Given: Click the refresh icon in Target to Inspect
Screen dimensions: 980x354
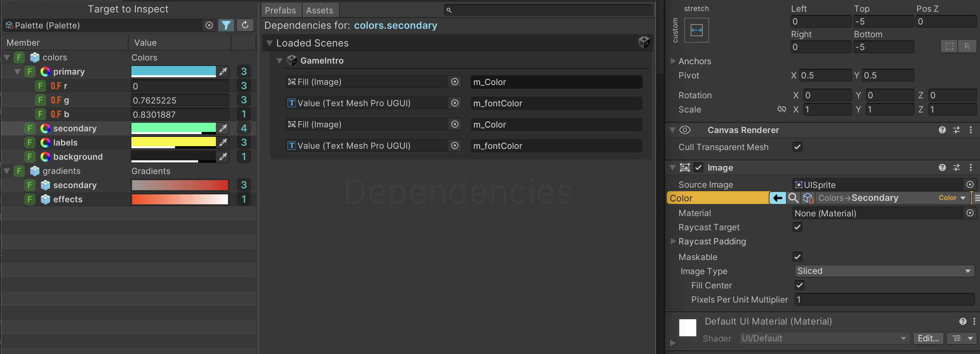Looking at the screenshot, I should click(245, 26).
